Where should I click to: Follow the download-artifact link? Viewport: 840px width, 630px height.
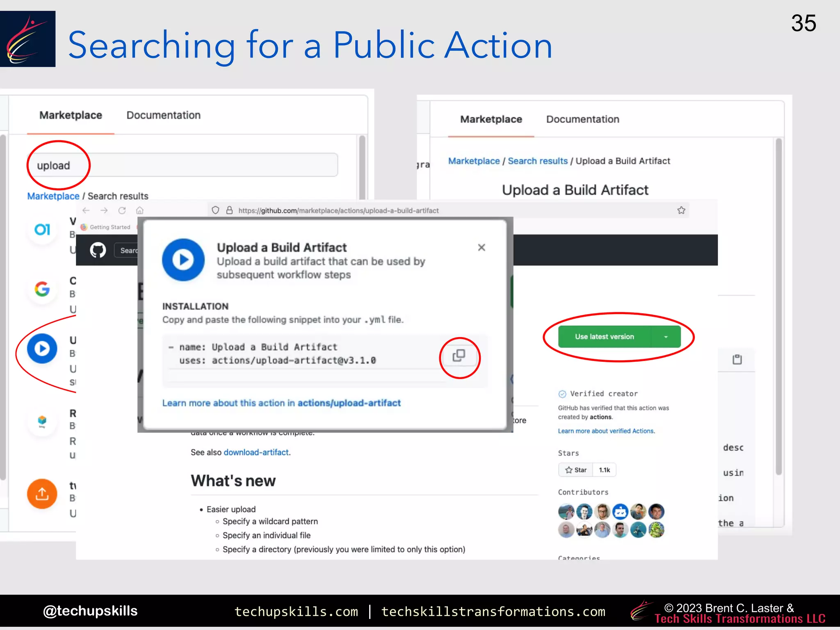click(x=256, y=452)
